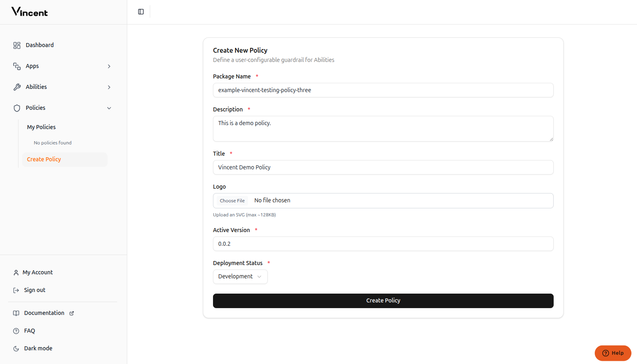Expand the Apps section chevron

click(109, 66)
